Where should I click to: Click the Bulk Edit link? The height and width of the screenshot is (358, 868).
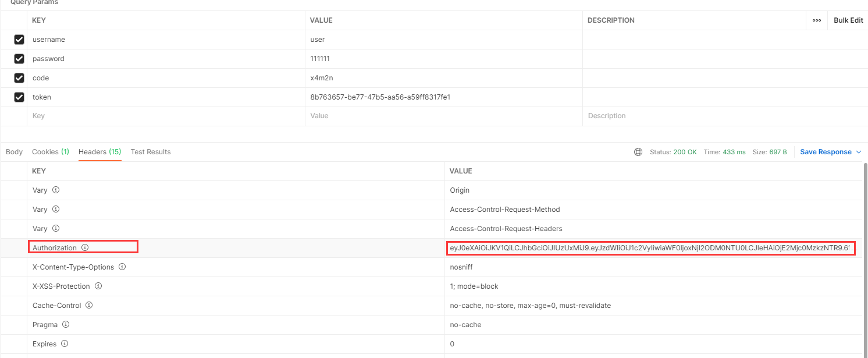coord(848,20)
